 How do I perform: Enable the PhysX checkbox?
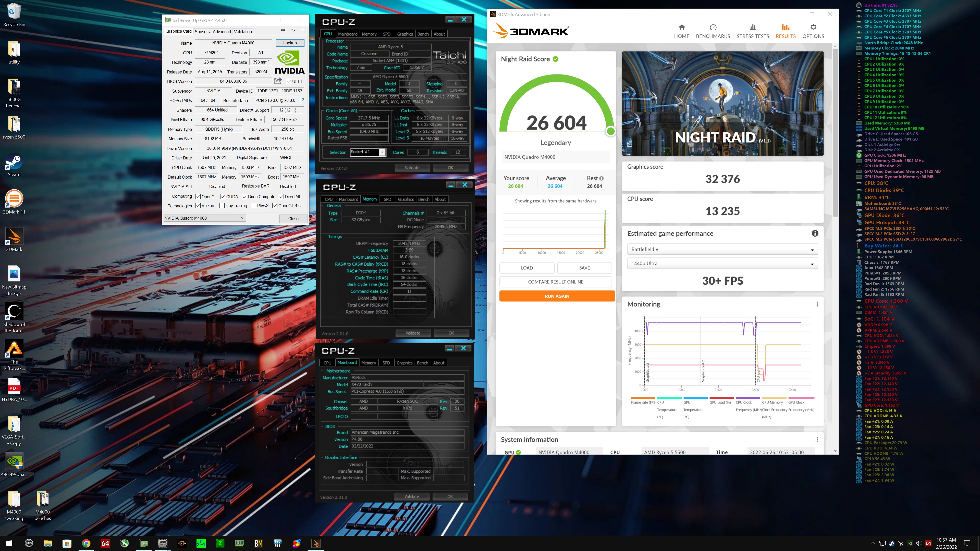(253, 206)
